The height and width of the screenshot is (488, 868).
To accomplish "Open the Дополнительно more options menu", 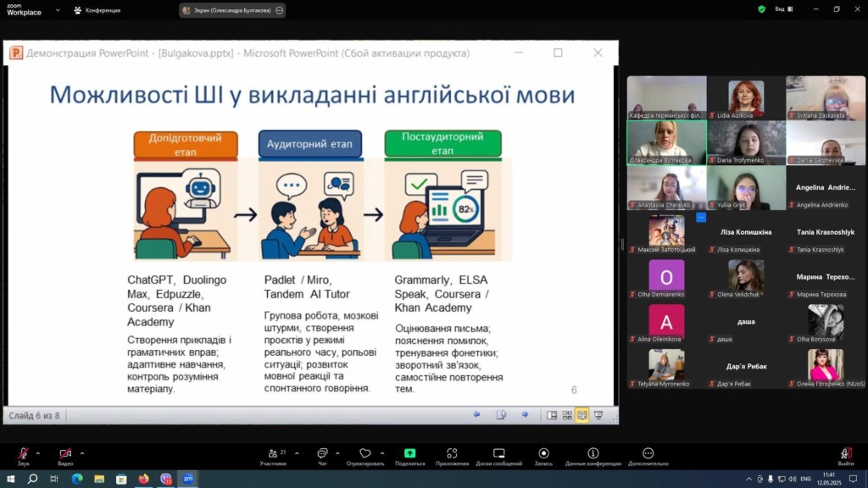I will pos(648,457).
